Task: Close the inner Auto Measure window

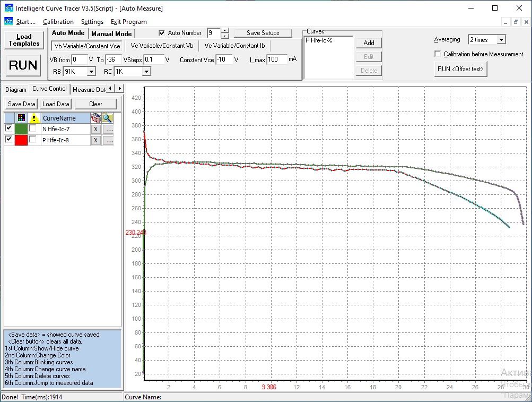Action: pyautogui.click(x=526, y=22)
